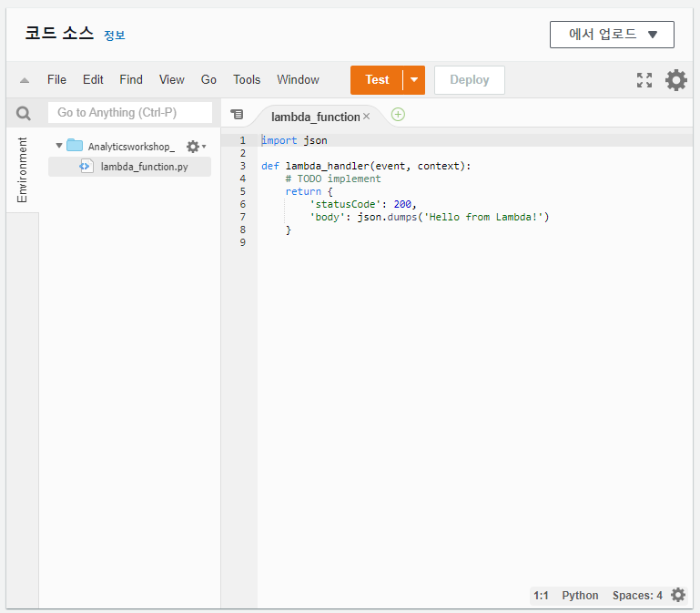Click the 'statusCode': 200 code line

(x=363, y=204)
